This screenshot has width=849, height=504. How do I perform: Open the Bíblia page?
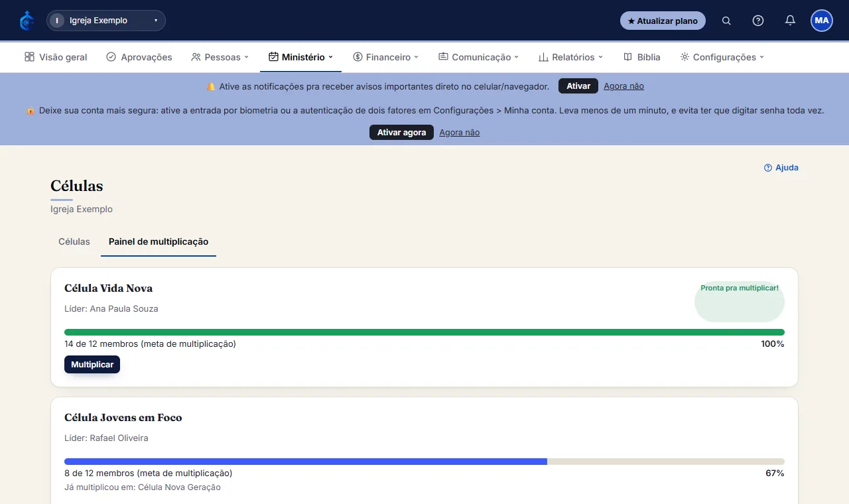(x=642, y=57)
